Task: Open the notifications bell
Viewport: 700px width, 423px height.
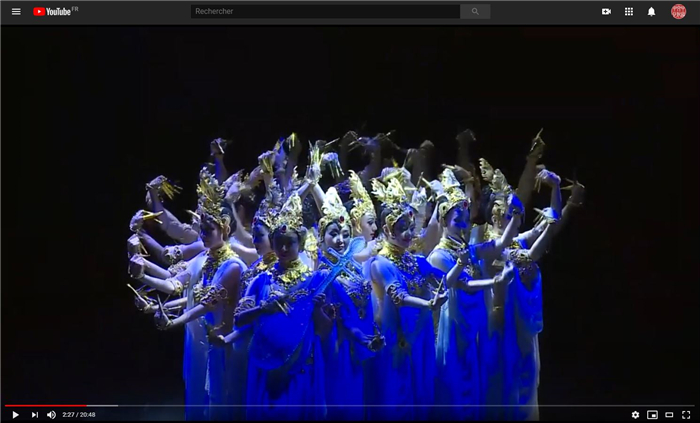Action: 652,12
